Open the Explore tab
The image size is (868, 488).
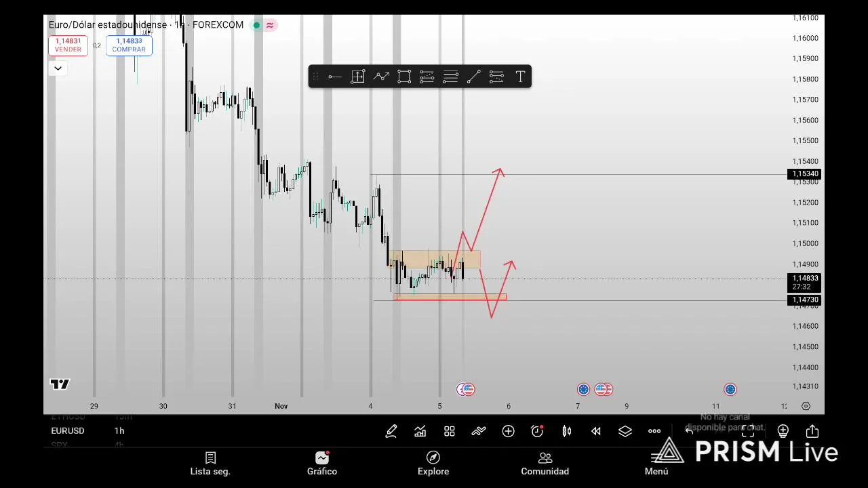click(433, 464)
